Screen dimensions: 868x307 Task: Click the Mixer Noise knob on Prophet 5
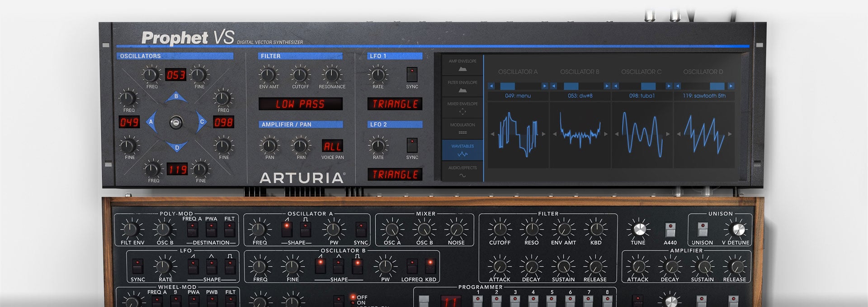(x=456, y=230)
